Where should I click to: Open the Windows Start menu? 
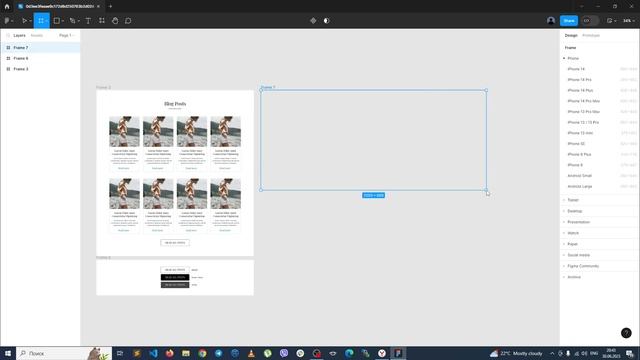8,353
